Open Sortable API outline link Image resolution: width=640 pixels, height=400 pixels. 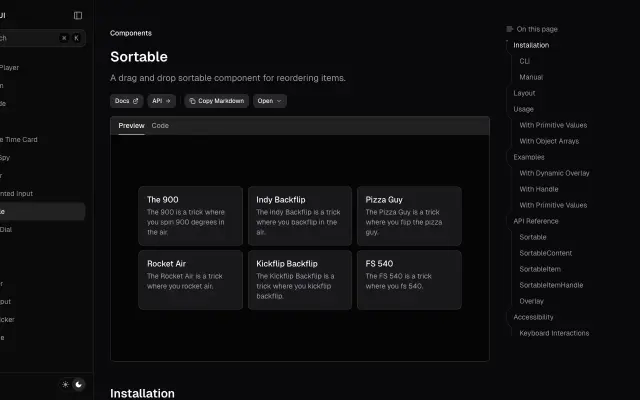click(x=533, y=237)
